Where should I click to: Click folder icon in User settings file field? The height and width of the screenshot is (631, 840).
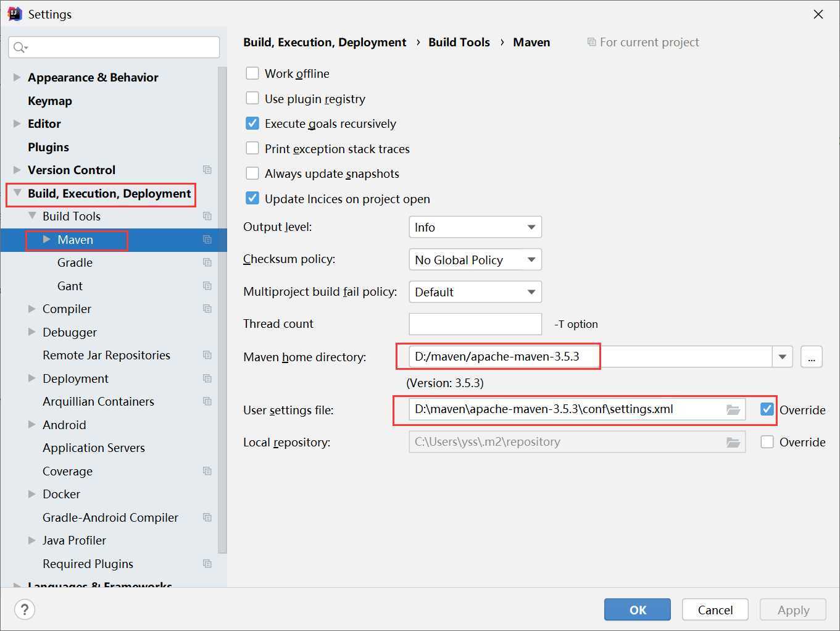click(733, 409)
